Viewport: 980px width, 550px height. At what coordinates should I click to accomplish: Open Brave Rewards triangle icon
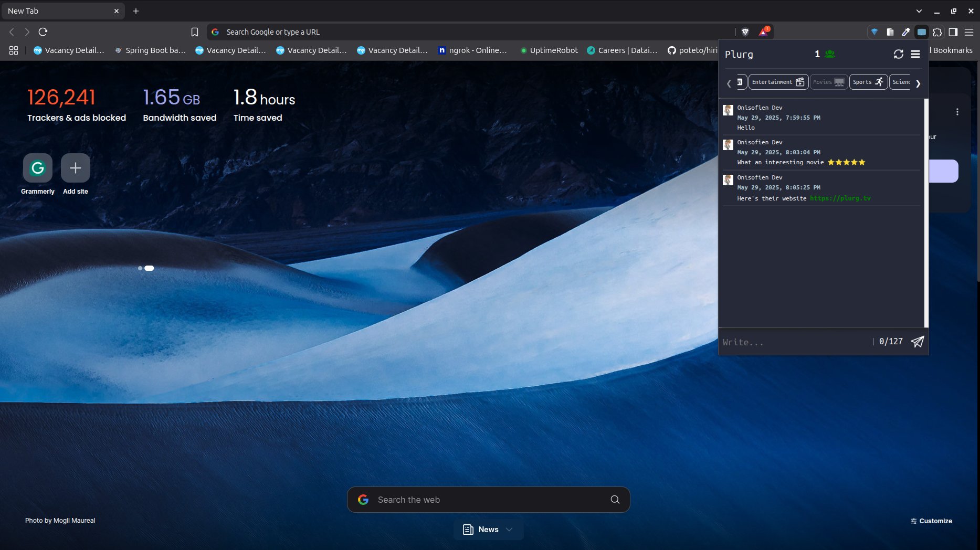pyautogui.click(x=763, y=32)
